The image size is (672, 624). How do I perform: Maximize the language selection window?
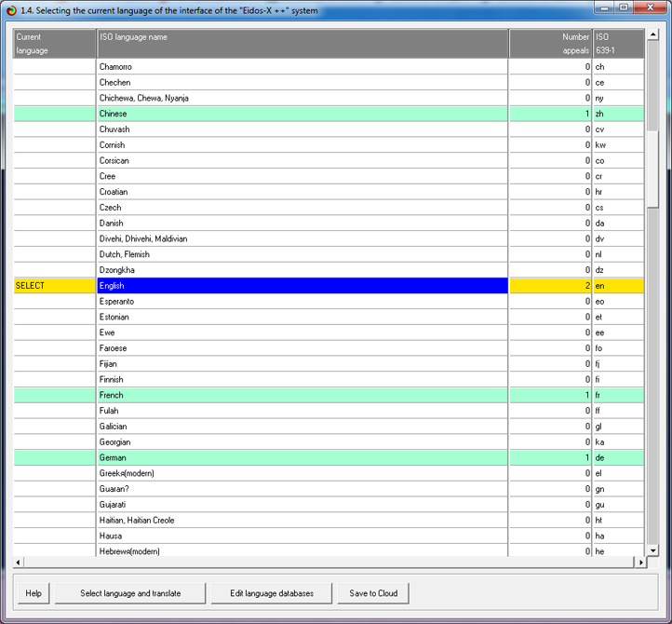tap(623, 7)
